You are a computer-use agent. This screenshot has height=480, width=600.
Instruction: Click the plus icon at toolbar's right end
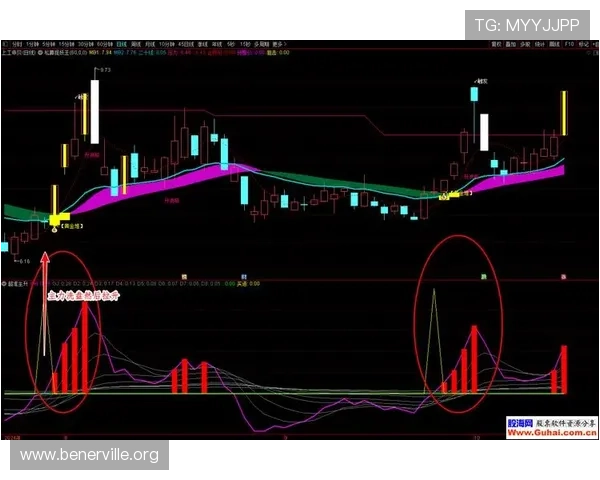tap(595, 45)
